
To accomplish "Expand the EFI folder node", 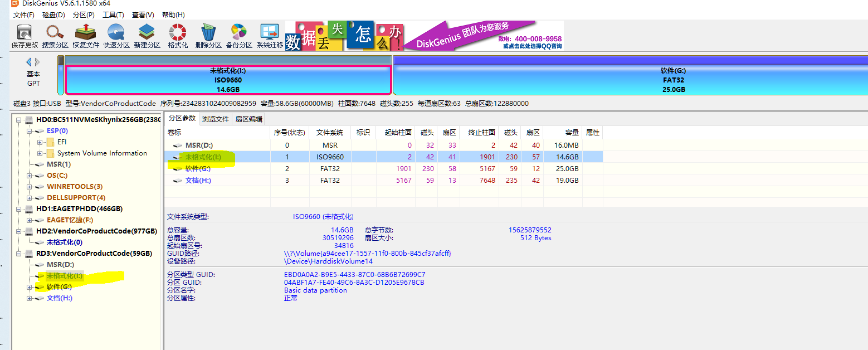I will 39,143.
